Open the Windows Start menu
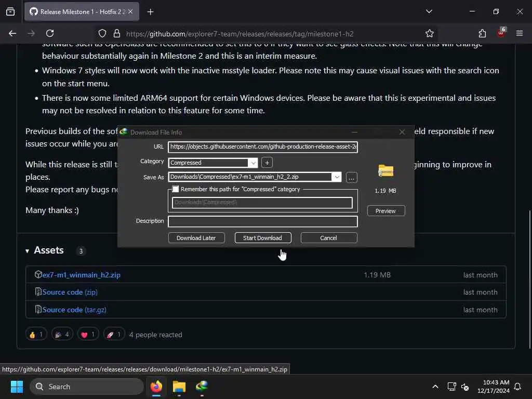Image resolution: width=532 pixels, height=399 pixels. (17, 387)
